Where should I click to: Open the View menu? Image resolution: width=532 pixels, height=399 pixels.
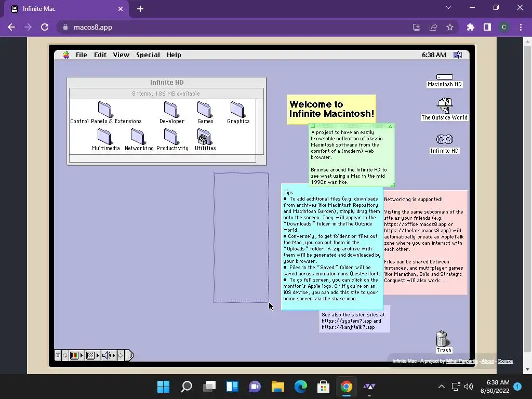click(121, 55)
